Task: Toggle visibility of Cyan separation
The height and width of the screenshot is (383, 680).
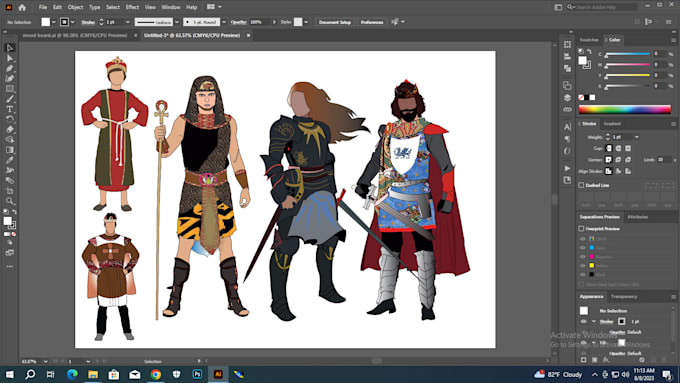Action: point(583,248)
